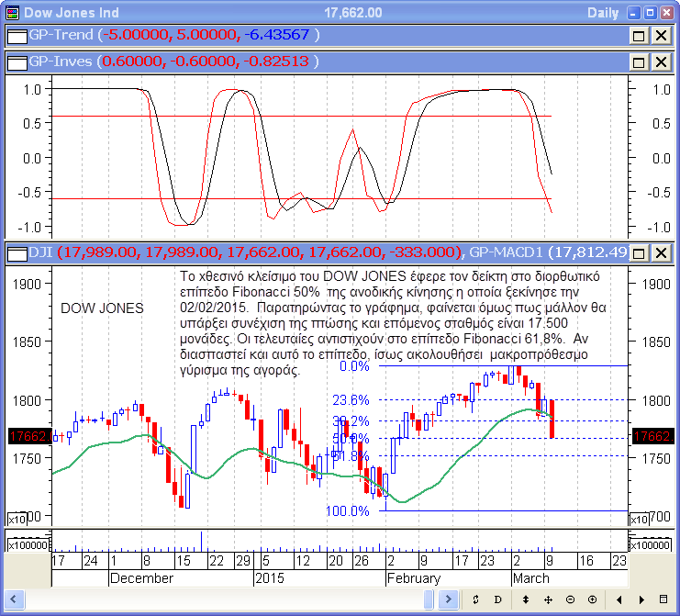Click the horizontal scrollbar left arrow
Viewport: 680px width, 616px height.
click(x=14, y=599)
